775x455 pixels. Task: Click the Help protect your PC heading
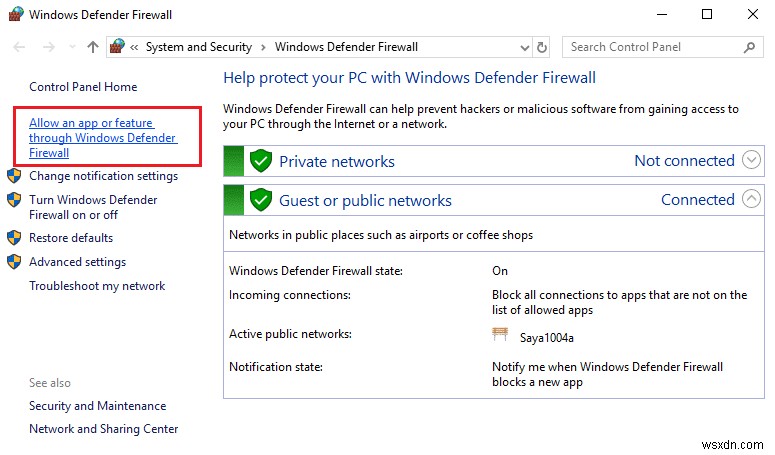[x=409, y=78]
